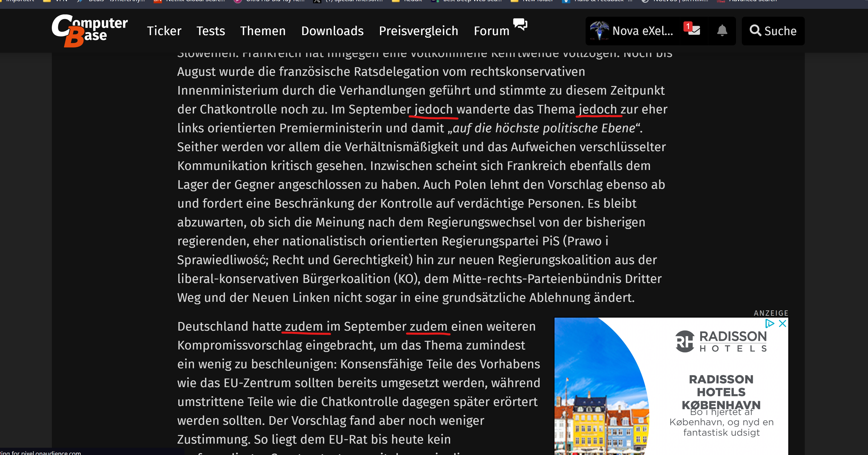Click the ad text Bo i hjertet af København
This screenshot has height=455, width=868.
[721, 422]
